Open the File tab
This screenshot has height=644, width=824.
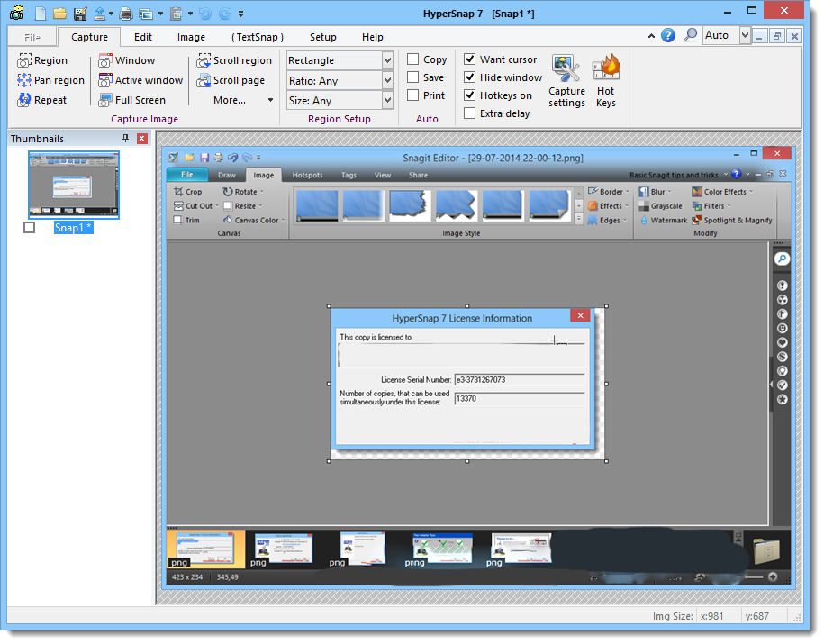tap(32, 37)
